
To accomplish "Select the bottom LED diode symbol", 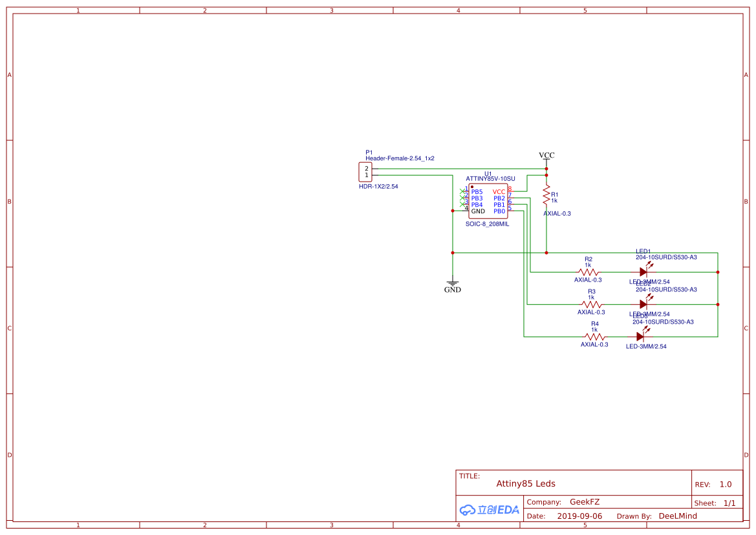I will pos(640,337).
